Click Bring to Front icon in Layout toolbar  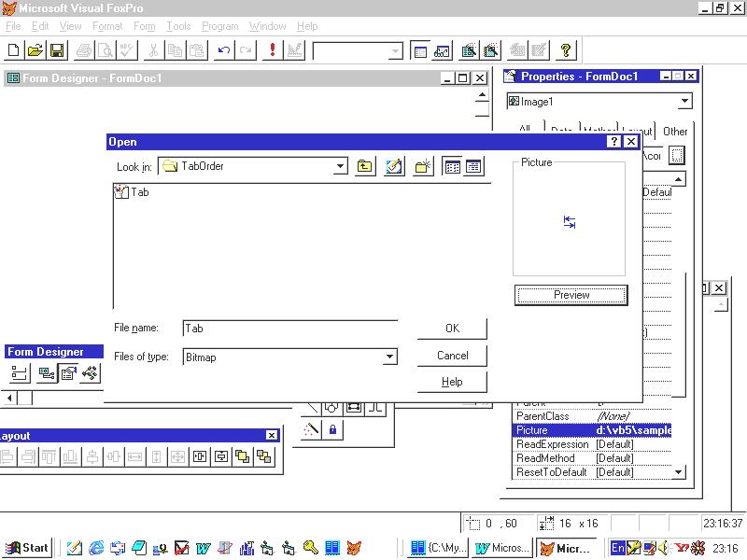pyautogui.click(x=243, y=456)
